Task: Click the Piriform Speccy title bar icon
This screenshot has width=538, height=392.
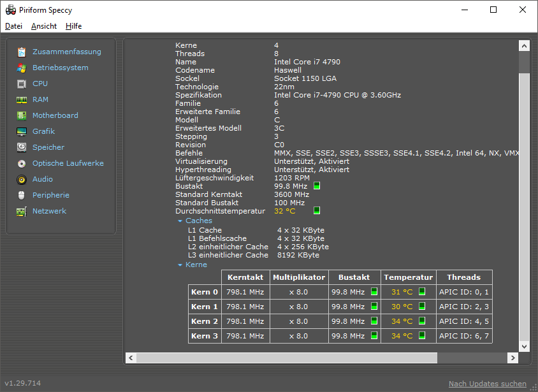Action: coord(11,10)
